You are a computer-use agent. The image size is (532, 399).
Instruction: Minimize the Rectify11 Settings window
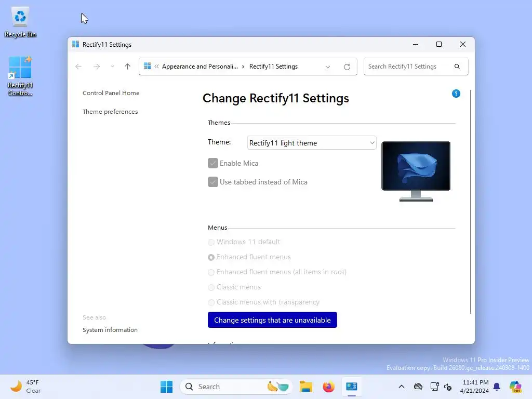tap(415, 45)
